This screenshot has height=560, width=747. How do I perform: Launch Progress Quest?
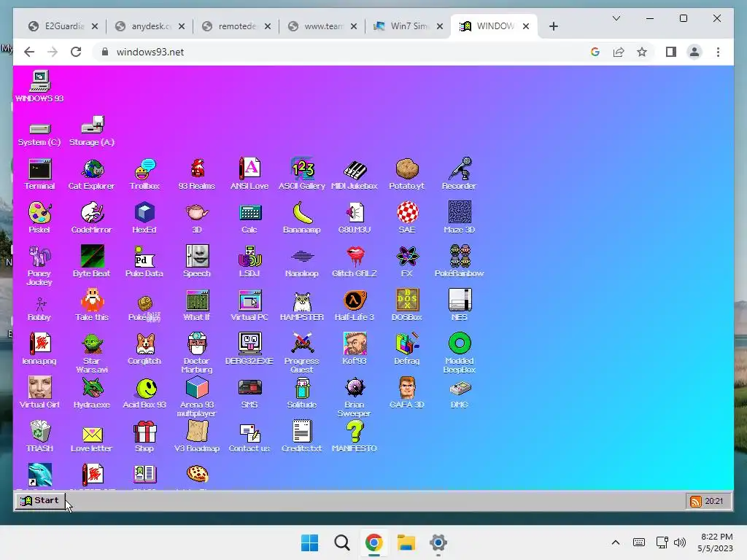click(x=302, y=354)
